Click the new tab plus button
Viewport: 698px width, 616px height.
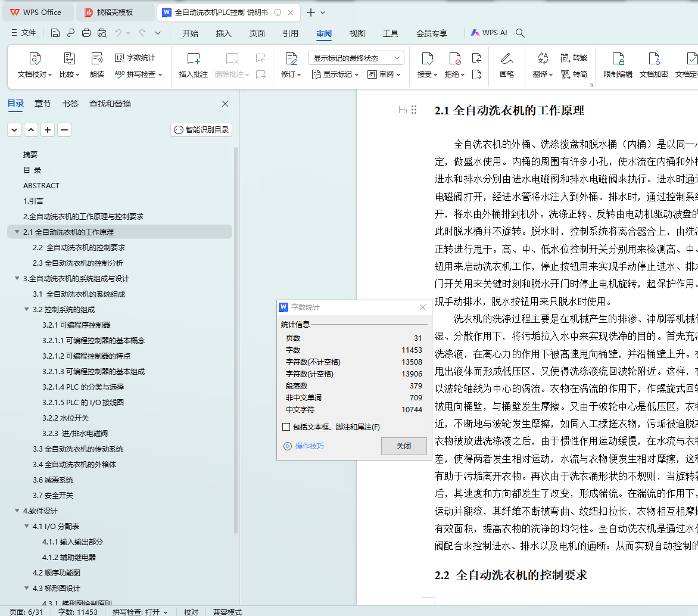click(311, 13)
